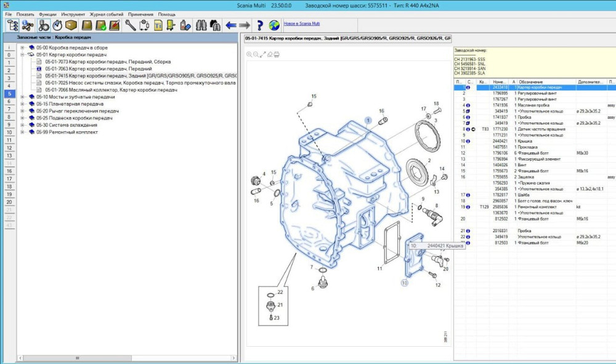Click the stopwatch icon in toolbar
The image size is (616, 364).
coord(57,25)
